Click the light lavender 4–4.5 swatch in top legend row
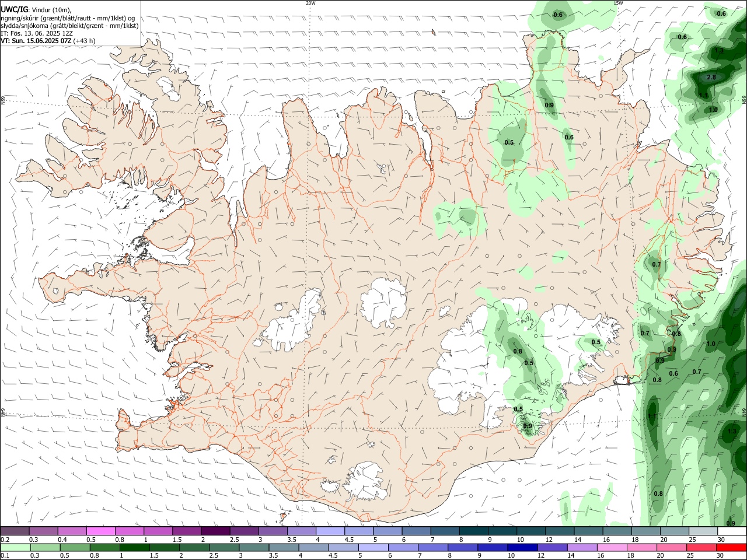Viewport: 747px width, 560px height. click(x=330, y=531)
